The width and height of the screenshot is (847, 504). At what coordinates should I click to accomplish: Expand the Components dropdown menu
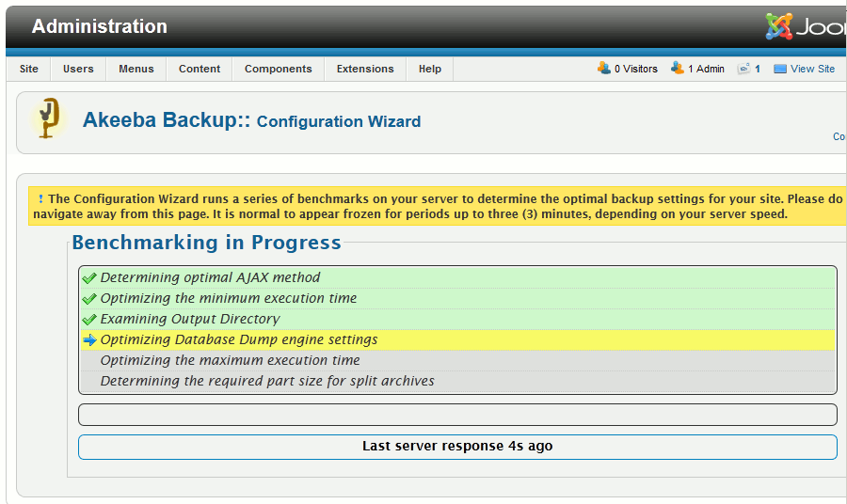[278, 69]
